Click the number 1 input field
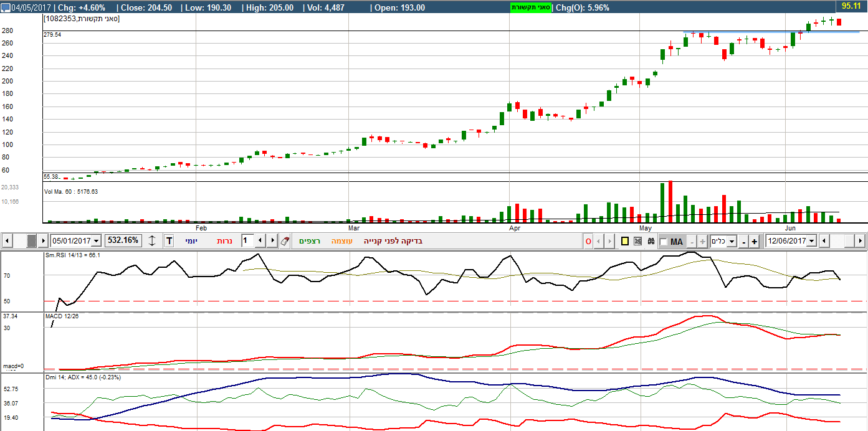Viewport: 868px width, 431px height. [247, 241]
